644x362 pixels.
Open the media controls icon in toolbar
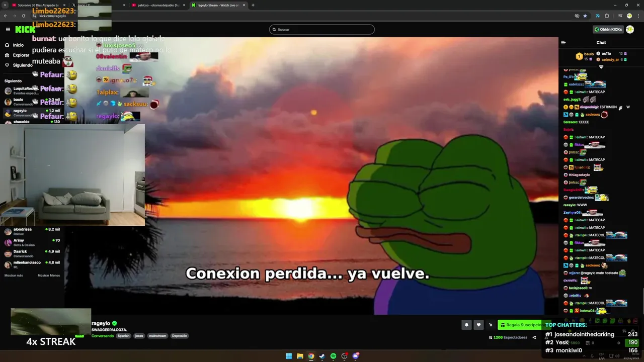[620, 16]
